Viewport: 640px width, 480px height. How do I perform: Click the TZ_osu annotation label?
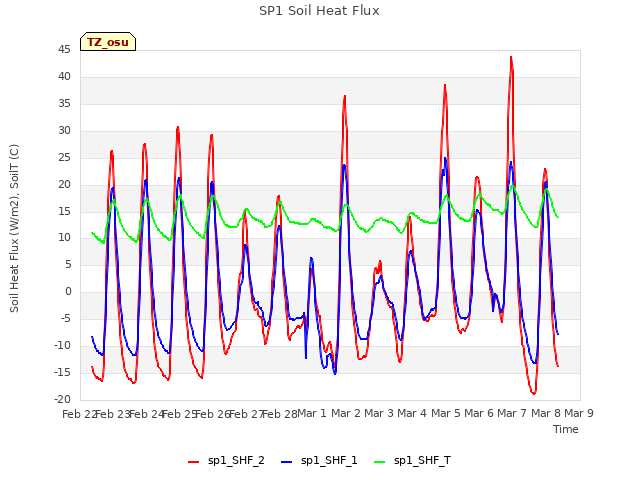(108, 42)
